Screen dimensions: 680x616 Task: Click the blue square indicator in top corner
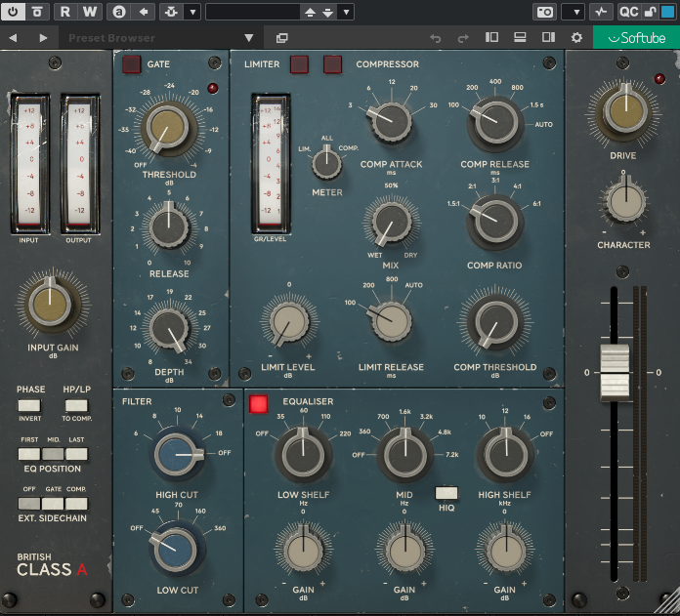click(667, 12)
